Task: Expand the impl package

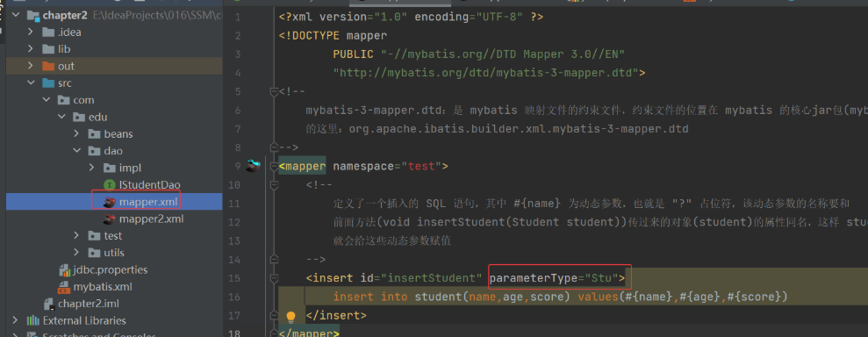Action: (92, 168)
